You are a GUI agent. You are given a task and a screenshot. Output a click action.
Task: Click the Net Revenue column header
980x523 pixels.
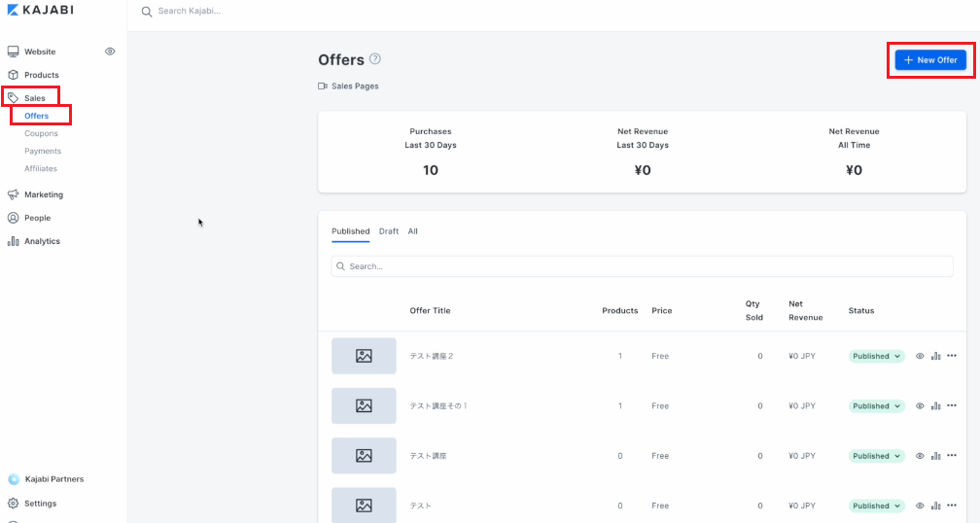coord(806,310)
